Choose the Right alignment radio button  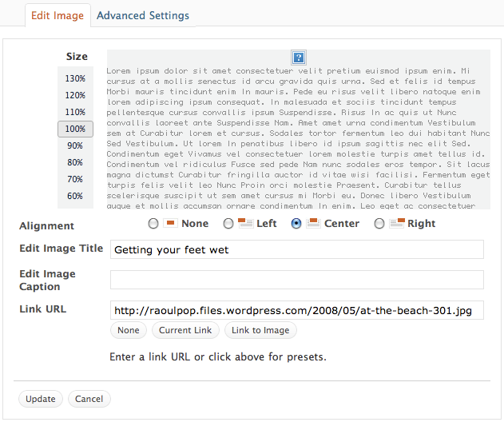[379, 224]
